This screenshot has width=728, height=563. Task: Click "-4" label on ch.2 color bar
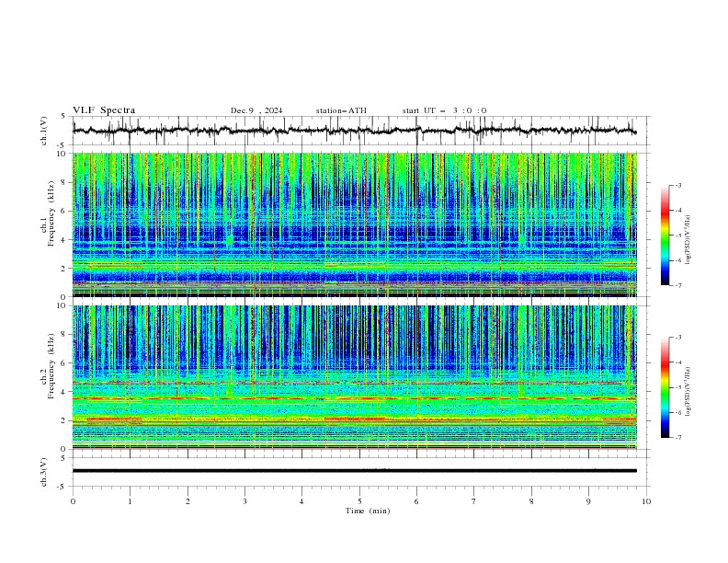pos(678,362)
